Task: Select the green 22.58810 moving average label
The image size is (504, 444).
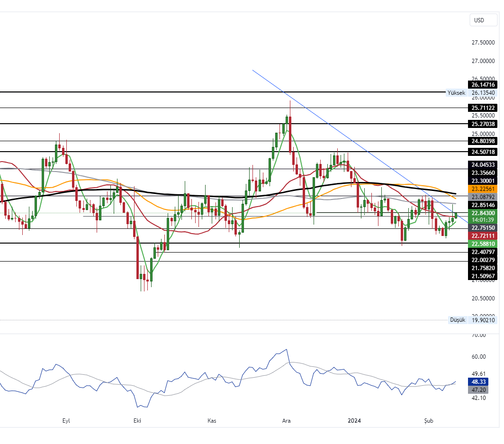Action: pyautogui.click(x=483, y=244)
